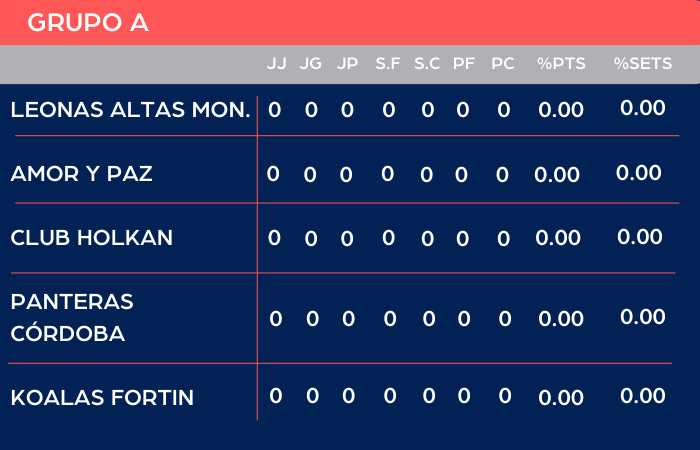Viewport: 700px width, 450px height.
Task: Open the PANTERAS CÓRDOBA team entry
Action: 72,317
